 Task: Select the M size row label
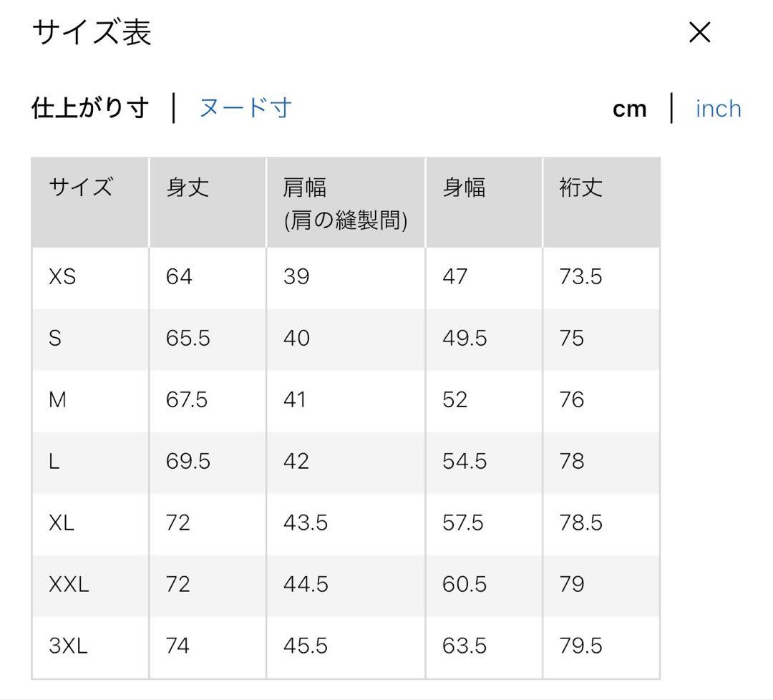click(58, 400)
